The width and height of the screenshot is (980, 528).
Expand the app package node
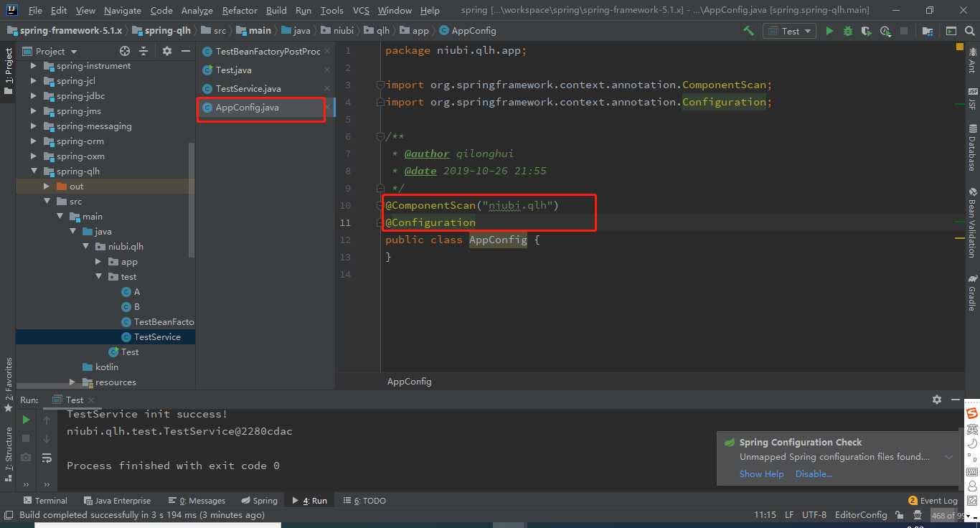(x=99, y=262)
